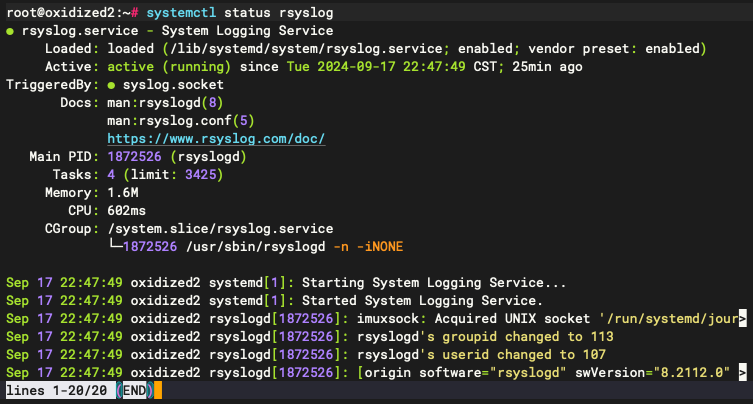This screenshot has height=404, width=753.
Task: Click the 'Main PID:' field label
Action: coord(64,157)
